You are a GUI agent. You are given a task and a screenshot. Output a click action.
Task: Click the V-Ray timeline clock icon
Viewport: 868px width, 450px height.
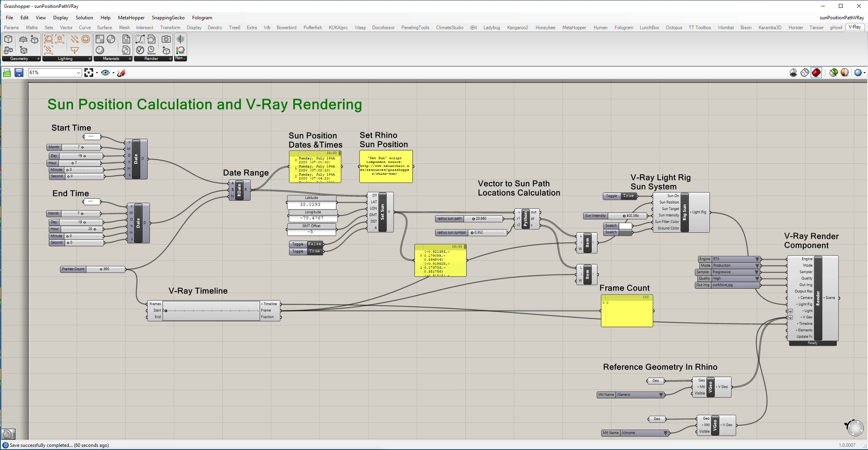point(151,50)
